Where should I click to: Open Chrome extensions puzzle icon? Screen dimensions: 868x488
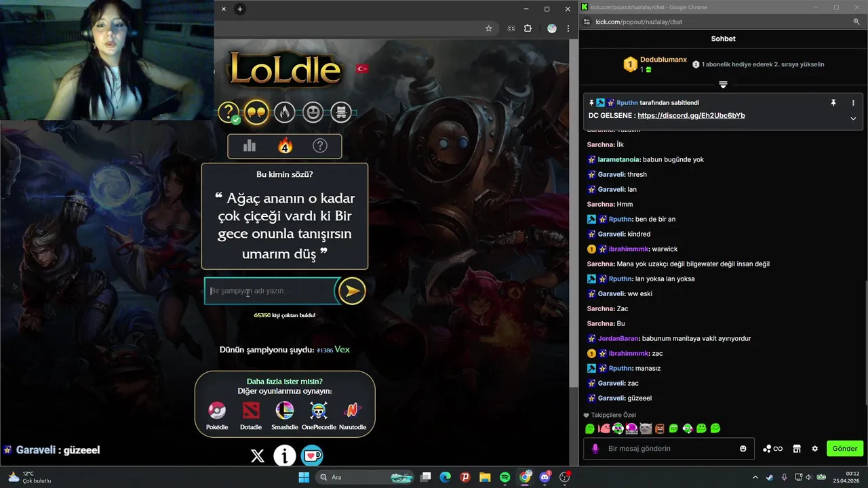click(x=528, y=28)
